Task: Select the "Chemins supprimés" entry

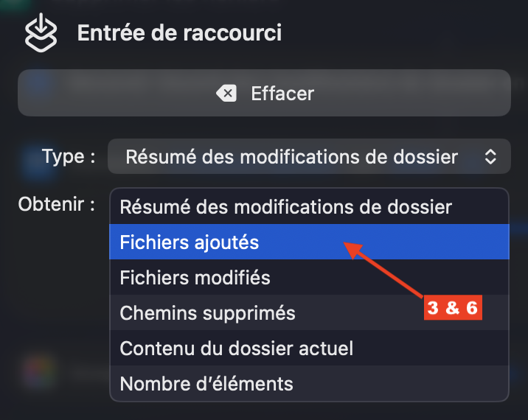Action: (x=207, y=313)
